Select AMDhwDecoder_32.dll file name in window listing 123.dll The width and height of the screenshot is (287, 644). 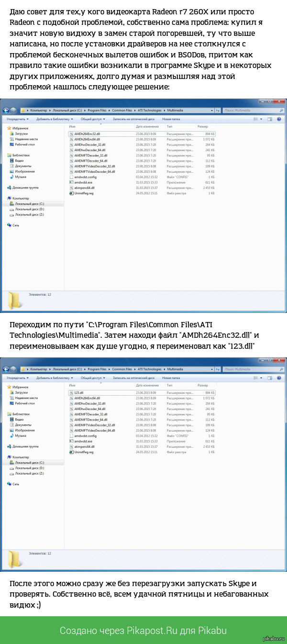pos(90,403)
